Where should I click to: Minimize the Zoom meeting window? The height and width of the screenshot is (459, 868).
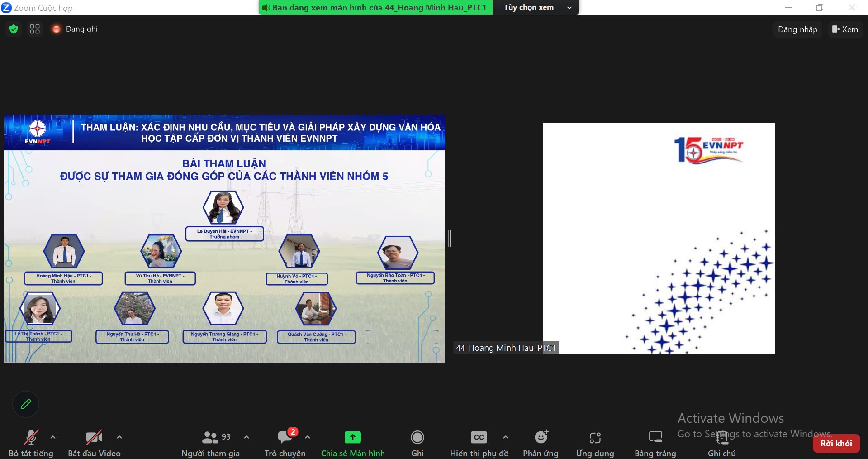[788, 8]
